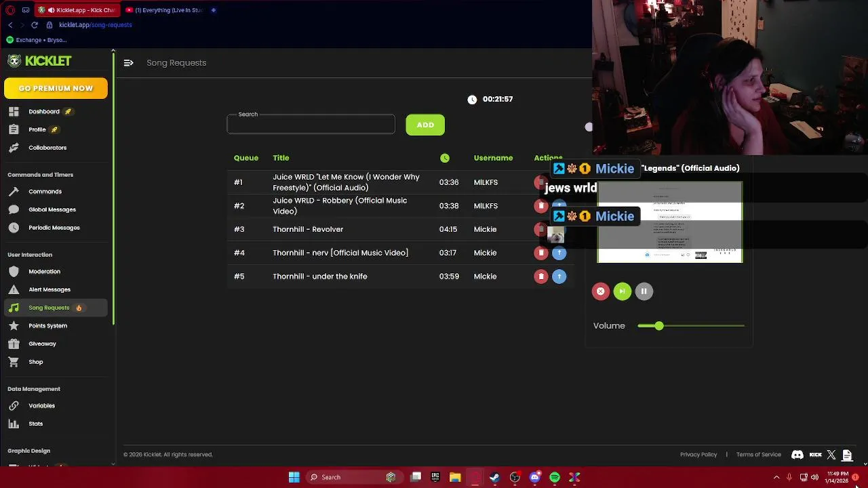
Task: Open Privacy Policy link
Action: [x=698, y=455]
